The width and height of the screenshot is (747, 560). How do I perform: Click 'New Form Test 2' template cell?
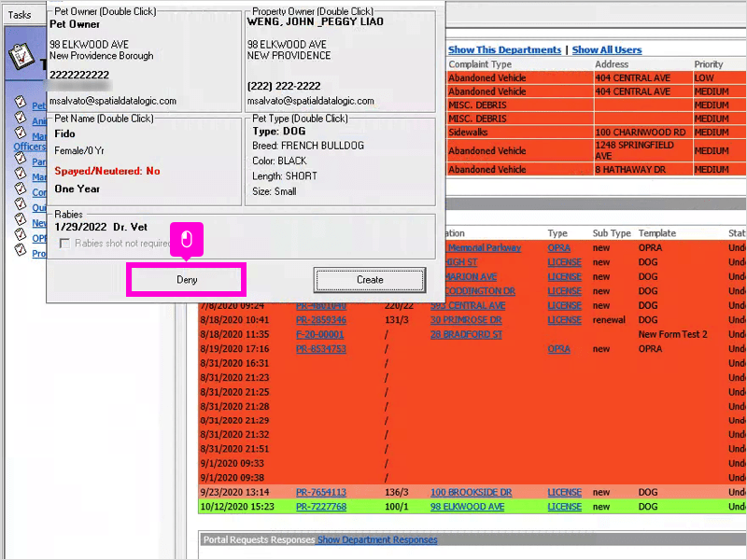(x=672, y=335)
